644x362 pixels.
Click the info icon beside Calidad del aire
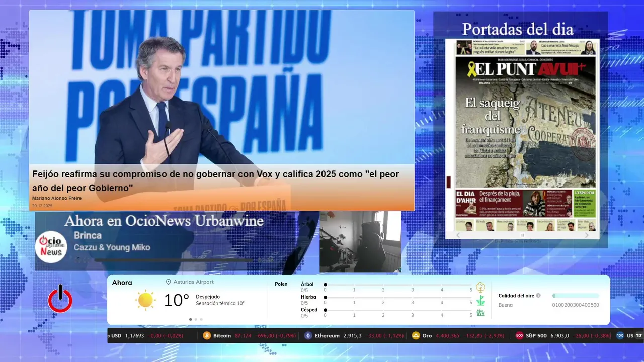point(538,296)
